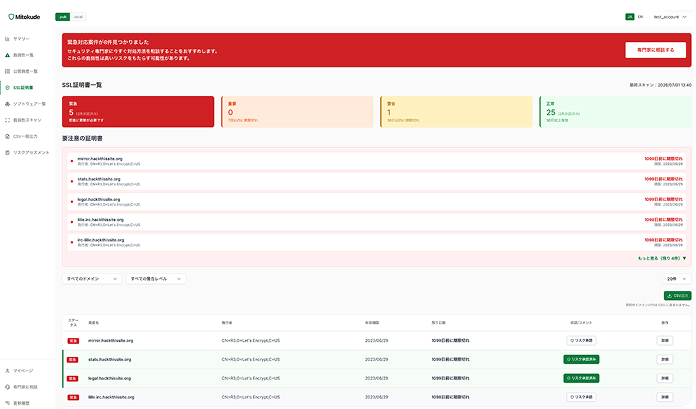
Task: Open the 20件 page-size dropdown
Action: [677, 279]
